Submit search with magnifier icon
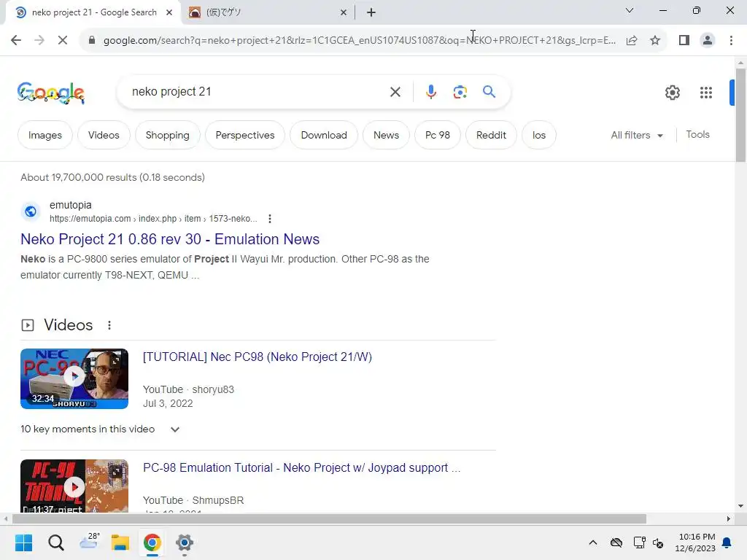 point(489,91)
